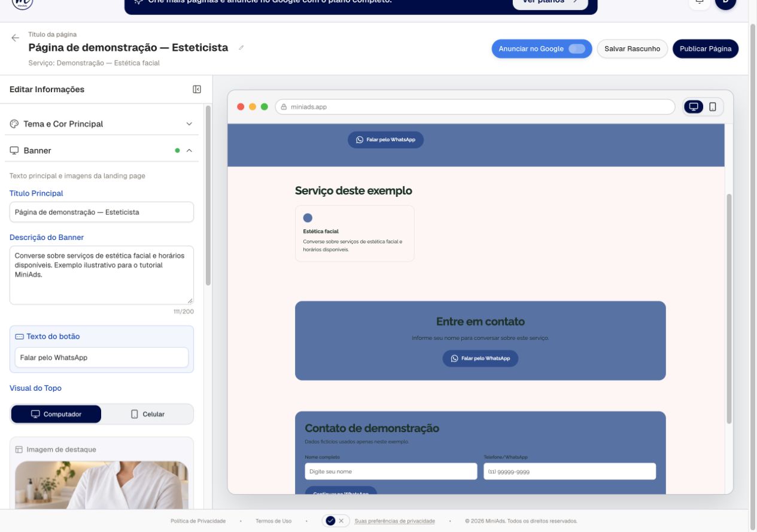The image size is (757, 532).
Task: Click the miniads.app address bar
Action: 475,107
